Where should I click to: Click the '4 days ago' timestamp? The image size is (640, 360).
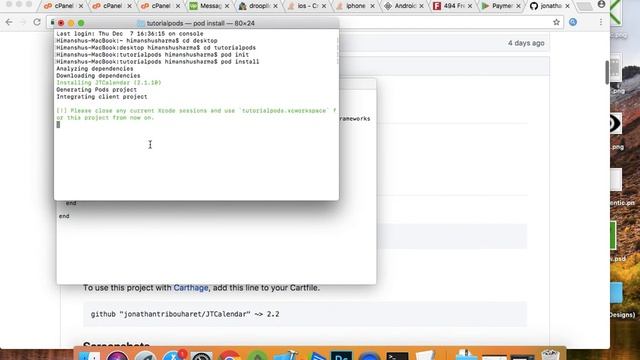pyautogui.click(x=526, y=43)
